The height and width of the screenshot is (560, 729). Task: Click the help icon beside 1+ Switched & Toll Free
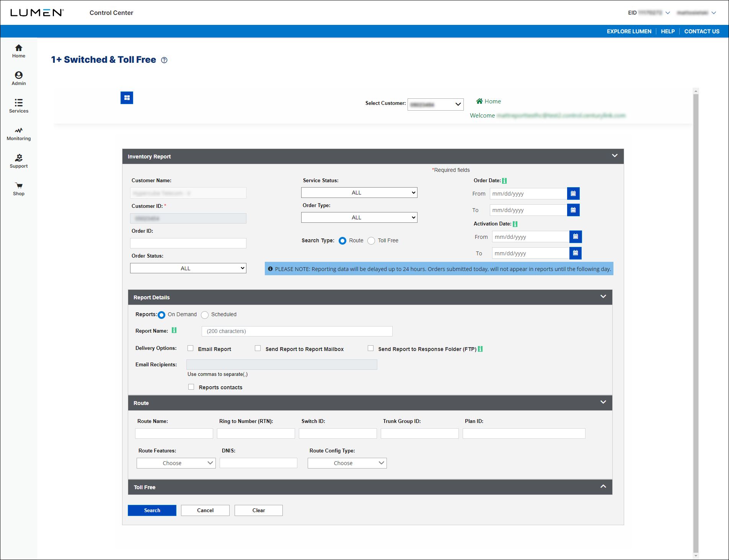coord(164,60)
